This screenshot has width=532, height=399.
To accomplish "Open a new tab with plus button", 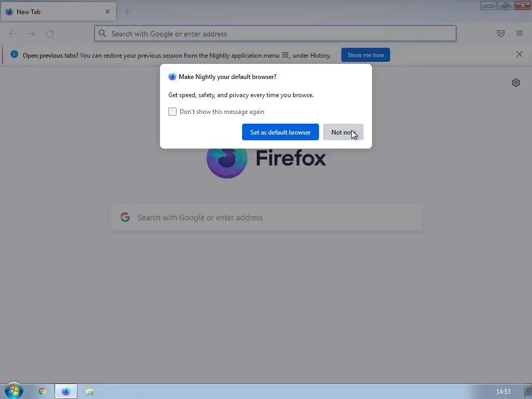I will point(127,12).
